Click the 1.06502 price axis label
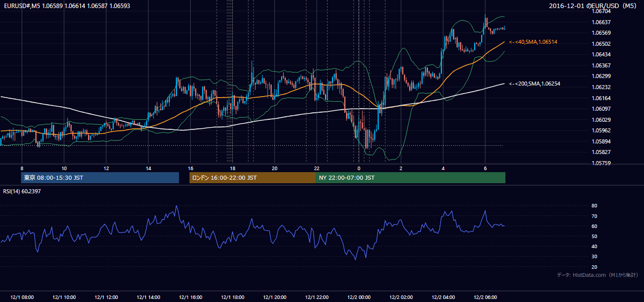 tap(602, 44)
